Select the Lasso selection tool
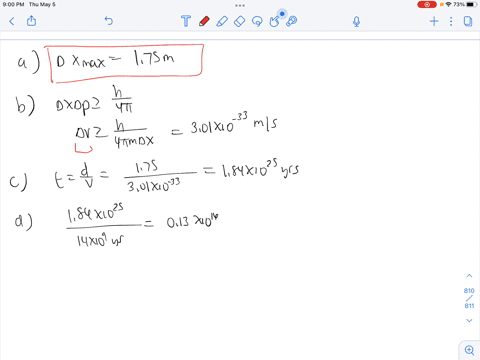 point(257,21)
